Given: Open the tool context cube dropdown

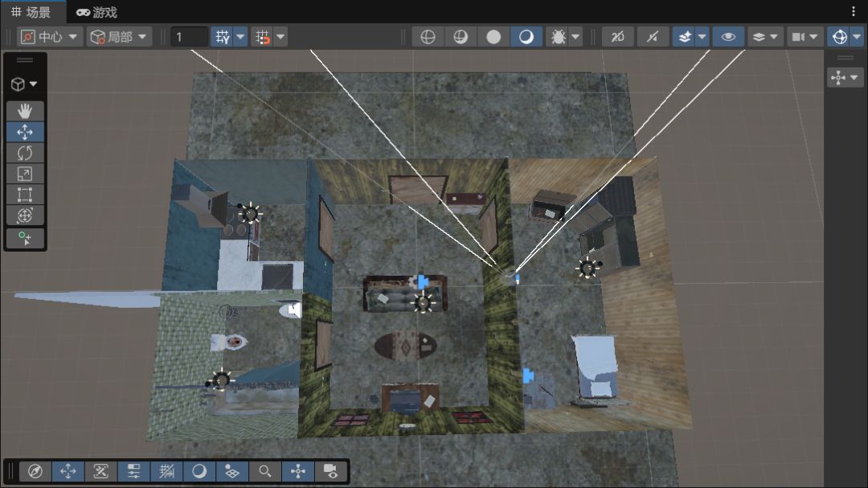Looking at the screenshot, I should pos(24,84).
